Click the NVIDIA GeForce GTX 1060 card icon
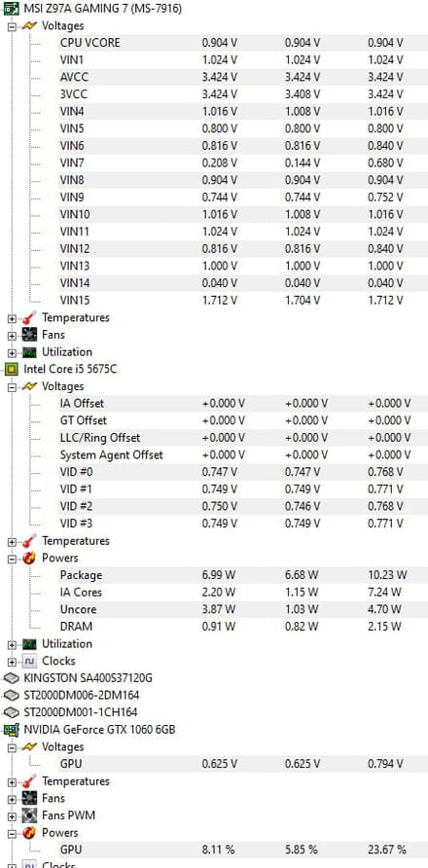This screenshot has width=428, height=868. (x=11, y=730)
